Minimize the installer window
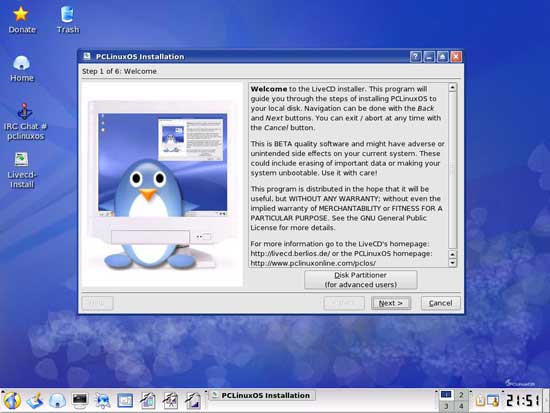The image size is (550, 413). tap(429, 56)
